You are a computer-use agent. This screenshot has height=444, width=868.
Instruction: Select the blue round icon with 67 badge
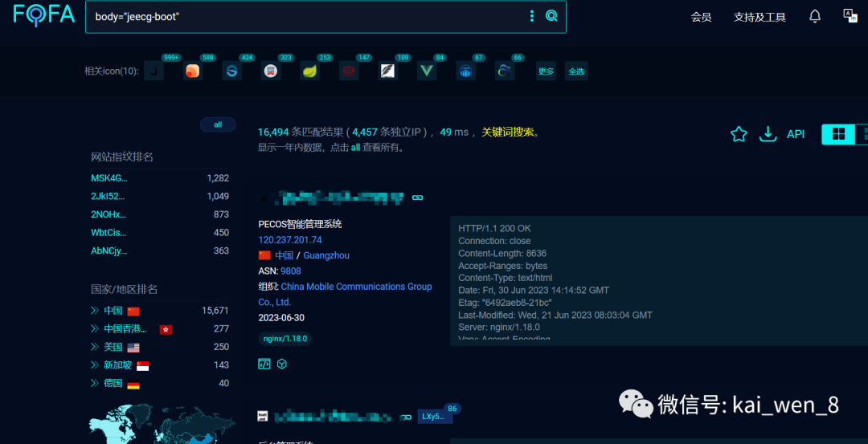tap(466, 71)
